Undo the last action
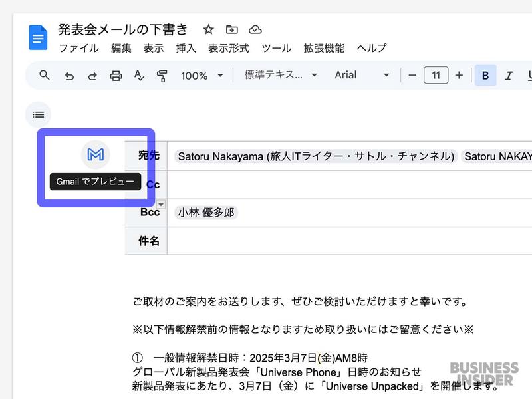Viewport: 532px width, 399px height. (69, 76)
